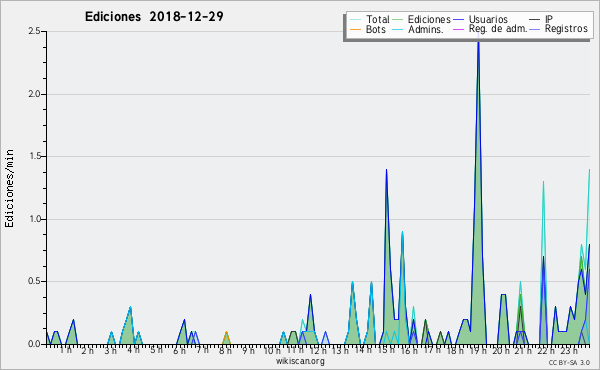Click the '15 h' x-axis label
Screen dimensions: 600x370
click(386, 350)
